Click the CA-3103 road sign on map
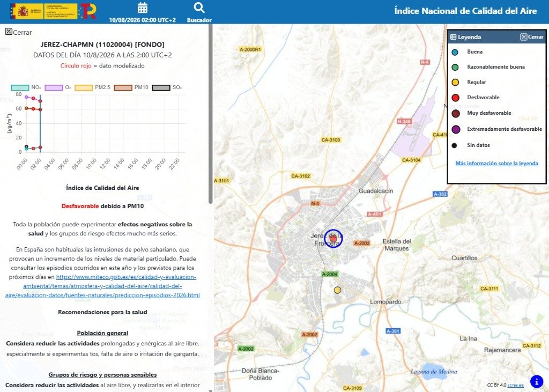The height and width of the screenshot is (392, 549). pos(330,140)
